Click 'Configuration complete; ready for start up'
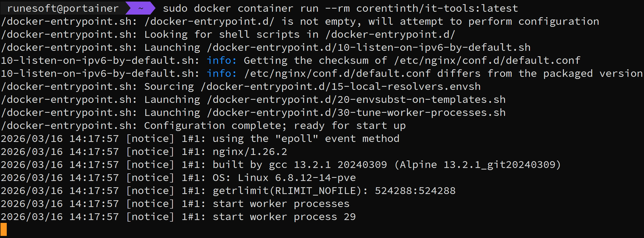 coord(275,126)
